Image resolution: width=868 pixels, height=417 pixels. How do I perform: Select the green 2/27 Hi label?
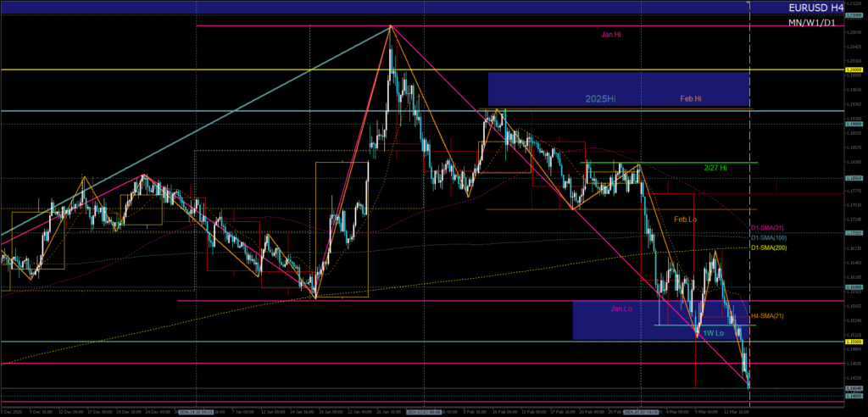[717, 169]
